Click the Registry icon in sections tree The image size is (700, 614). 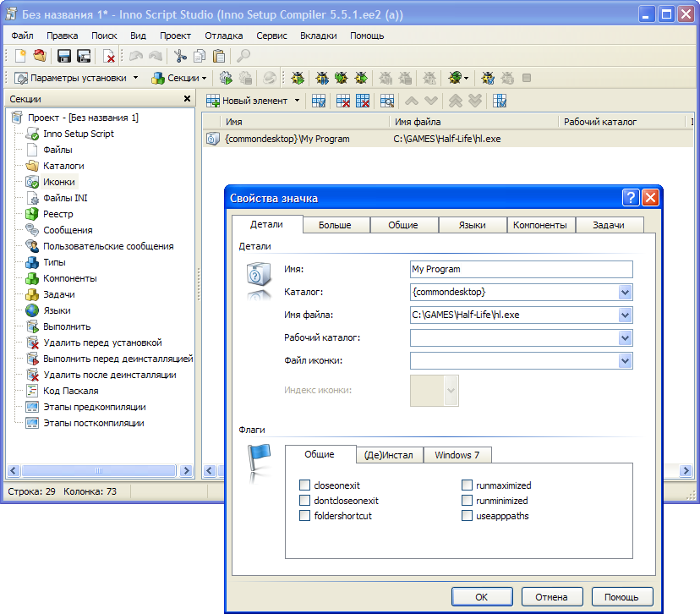point(32,214)
